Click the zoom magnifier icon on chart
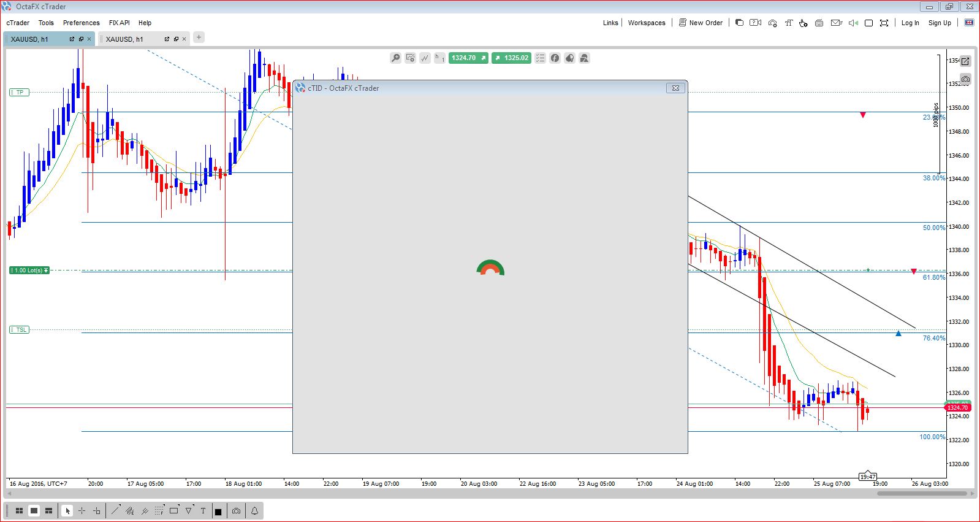 [395, 58]
